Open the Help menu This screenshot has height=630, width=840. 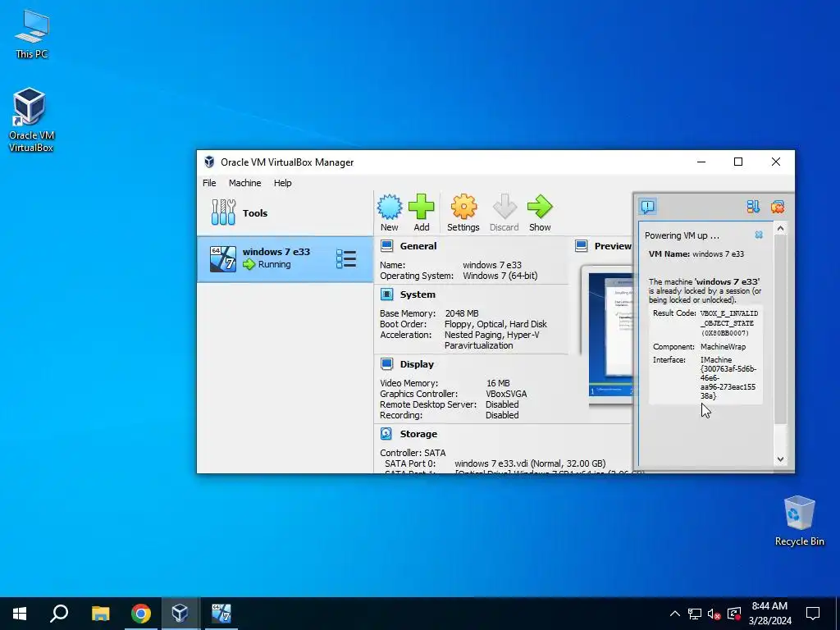pyautogui.click(x=282, y=183)
